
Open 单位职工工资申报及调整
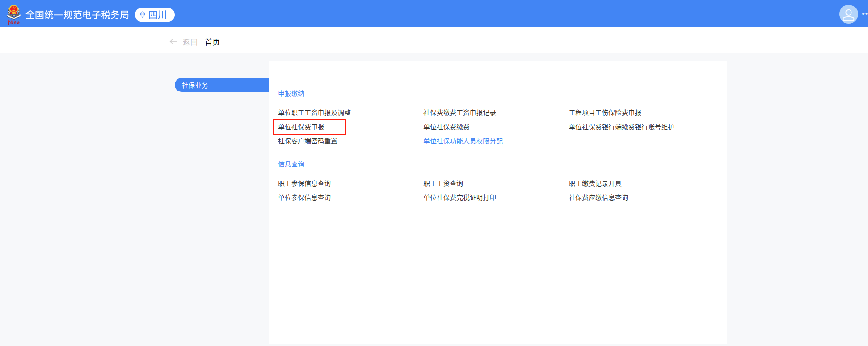(314, 113)
